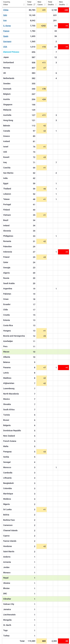Go to the France page link
This screenshot has width=70, height=644.
pos(6,31)
